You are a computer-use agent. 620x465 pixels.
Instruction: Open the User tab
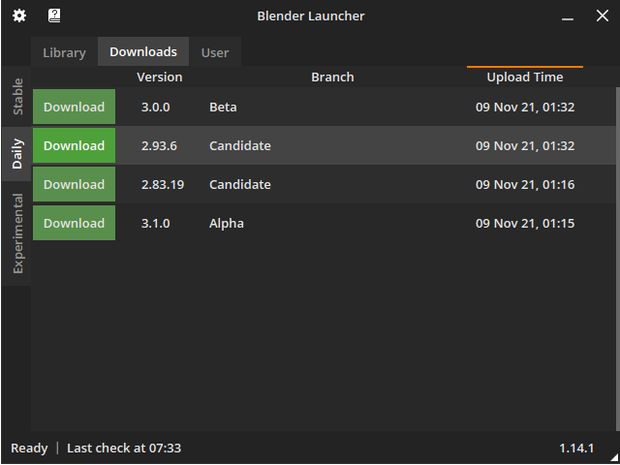[215, 53]
